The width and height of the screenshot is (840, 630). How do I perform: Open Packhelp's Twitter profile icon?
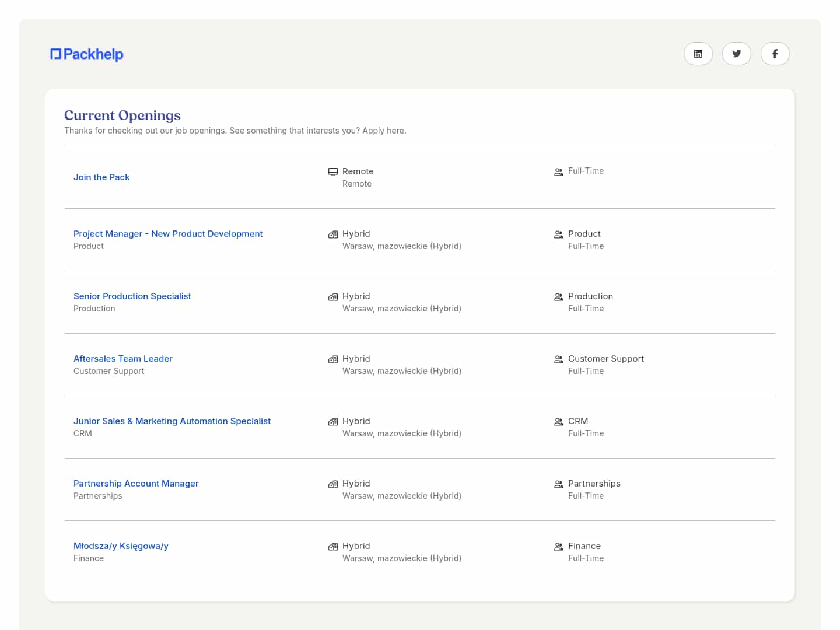(x=736, y=54)
